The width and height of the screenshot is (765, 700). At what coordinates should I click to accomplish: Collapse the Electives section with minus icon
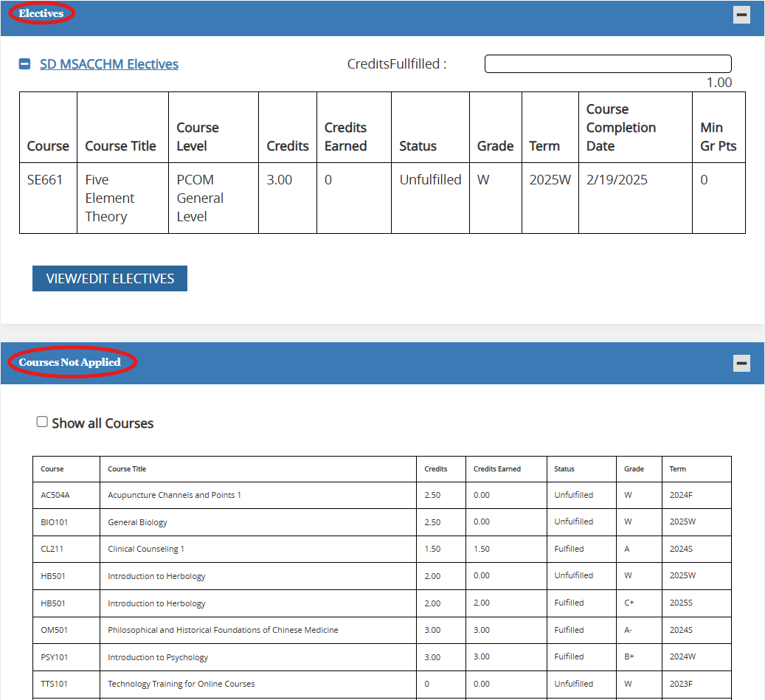click(741, 14)
